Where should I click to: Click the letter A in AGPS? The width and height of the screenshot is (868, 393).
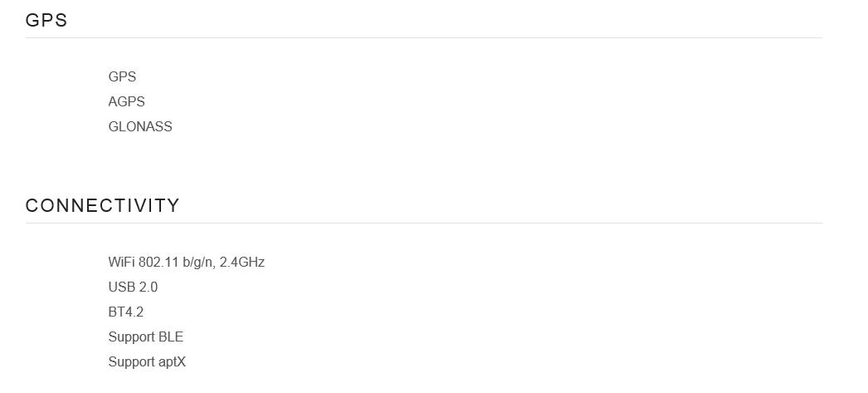113,101
